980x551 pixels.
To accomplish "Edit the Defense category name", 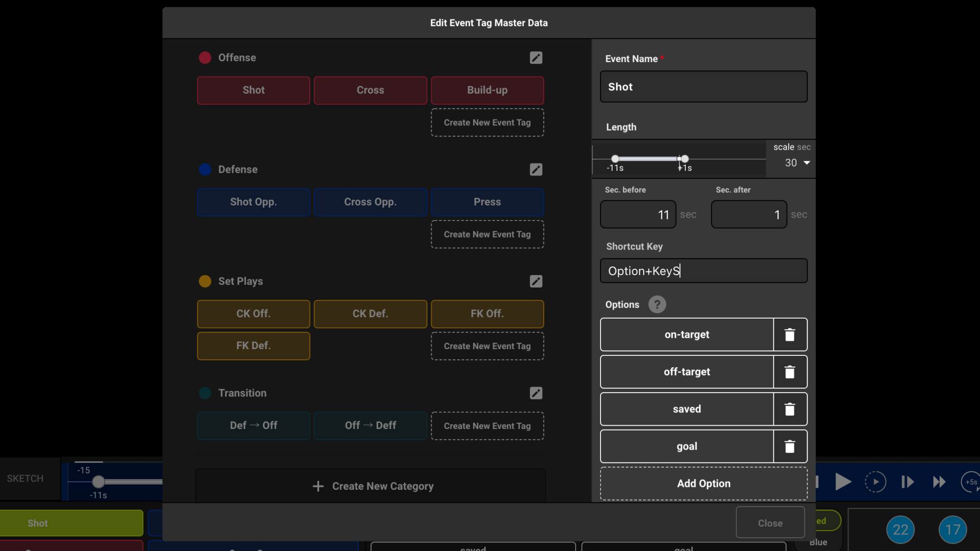I will (535, 169).
